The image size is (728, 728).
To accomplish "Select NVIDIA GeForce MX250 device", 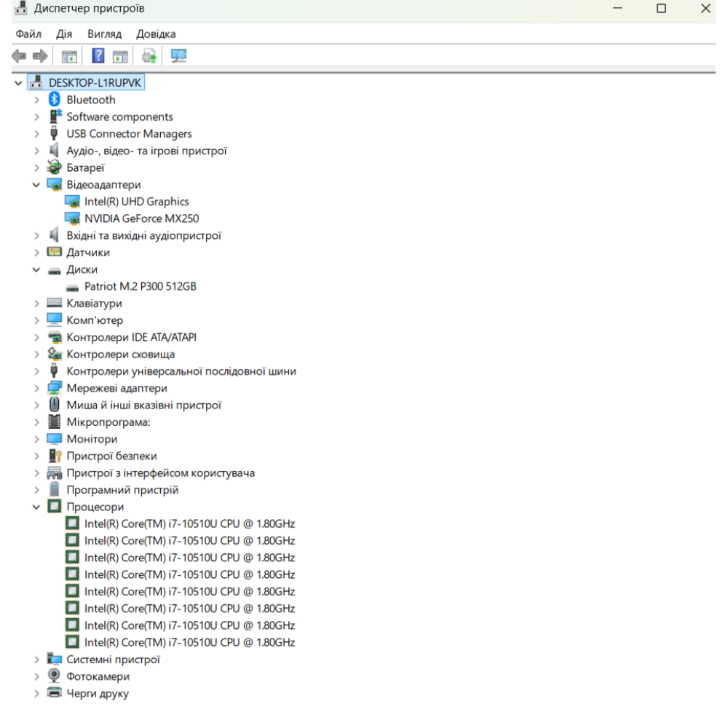I will (141, 218).
